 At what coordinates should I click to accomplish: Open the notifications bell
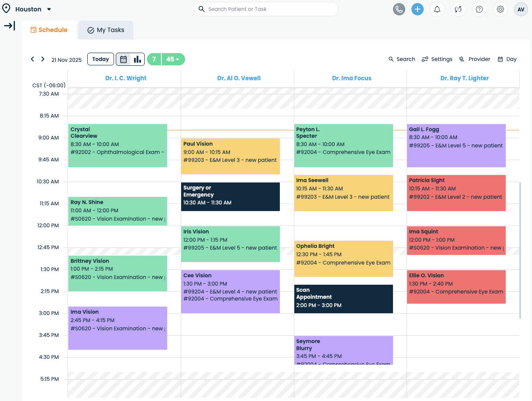pyautogui.click(x=437, y=9)
